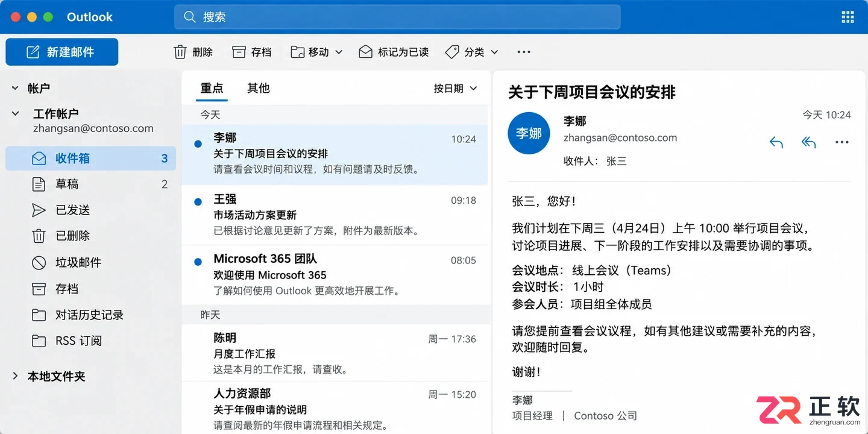Click inside the 搜索 input field

(397, 17)
